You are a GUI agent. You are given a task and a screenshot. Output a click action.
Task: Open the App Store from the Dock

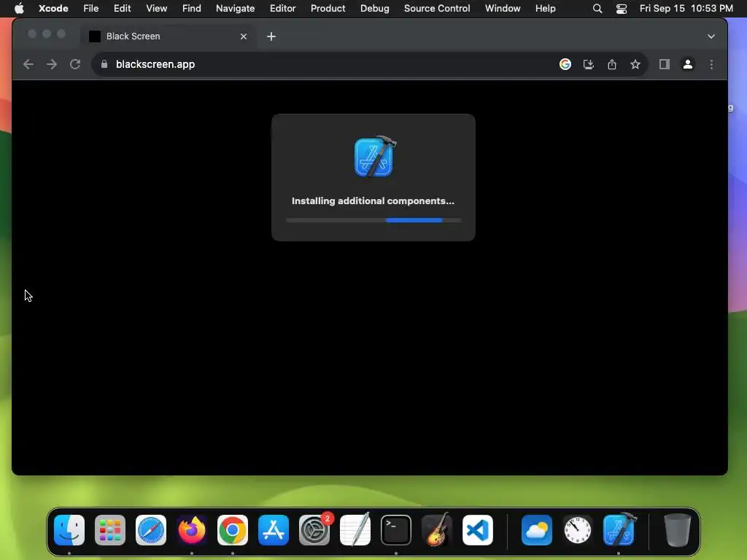click(274, 530)
